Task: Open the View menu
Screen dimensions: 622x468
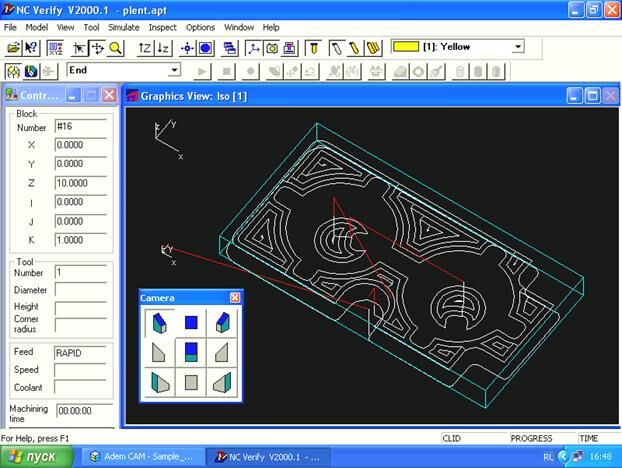Action: 65,27
